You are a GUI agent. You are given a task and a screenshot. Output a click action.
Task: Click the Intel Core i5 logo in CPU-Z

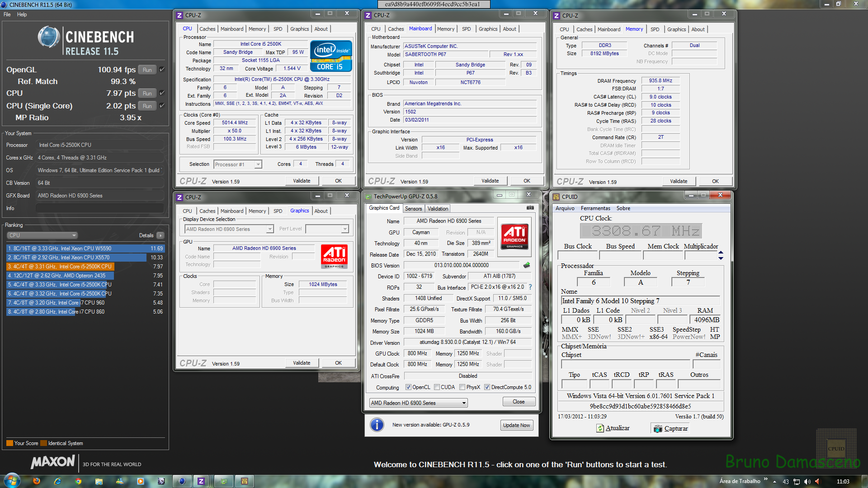331,56
